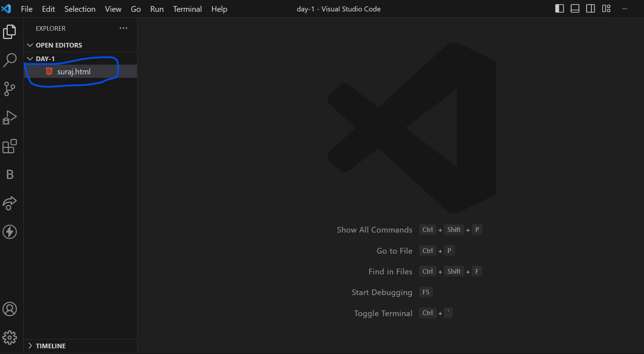The width and height of the screenshot is (644, 354).
Task: Open the Extensions view
Action: pyautogui.click(x=10, y=146)
